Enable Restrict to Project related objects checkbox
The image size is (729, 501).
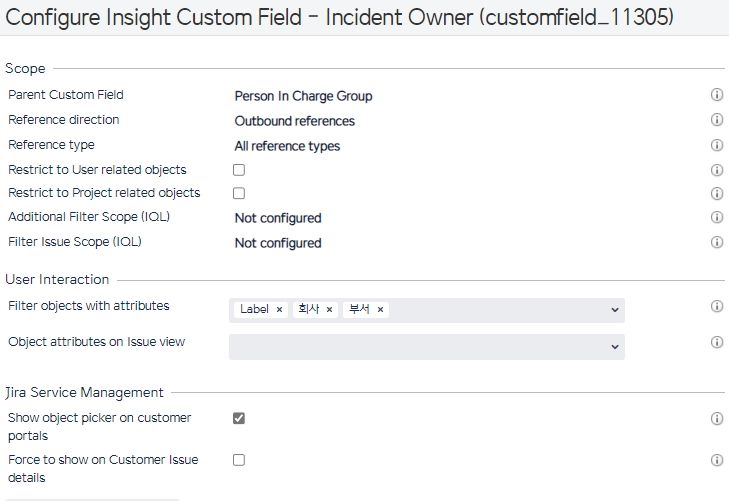239,193
